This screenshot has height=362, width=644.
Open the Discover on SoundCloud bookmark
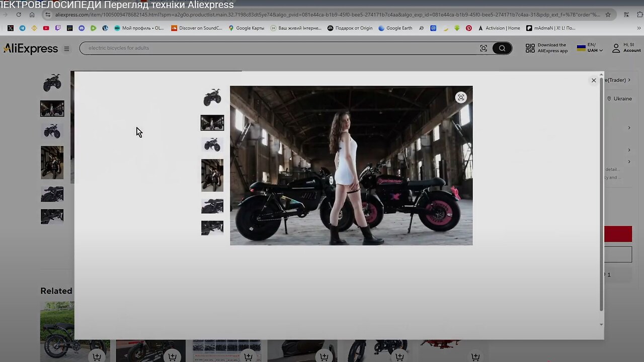click(x=197, y=28)
